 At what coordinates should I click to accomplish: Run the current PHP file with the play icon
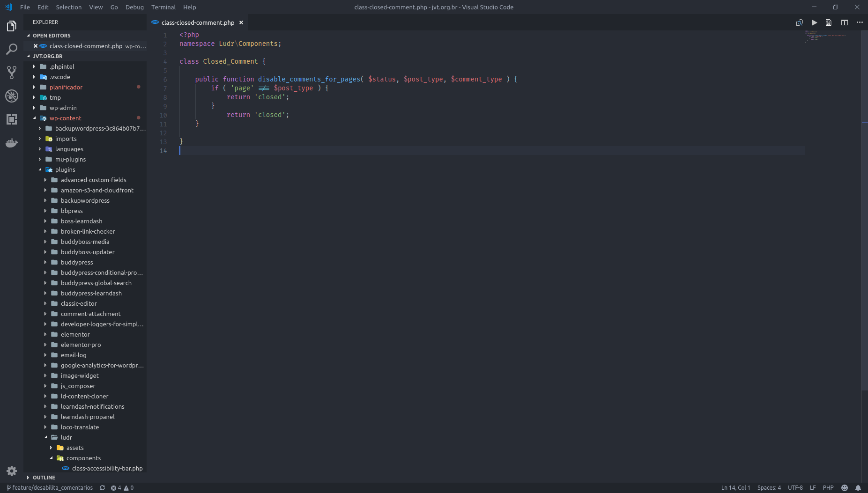point(814,22)
